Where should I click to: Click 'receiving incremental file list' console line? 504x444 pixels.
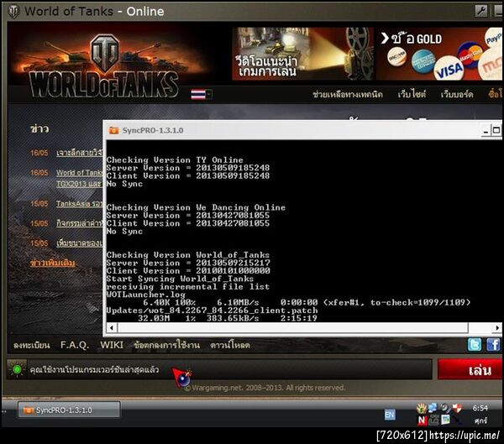coord(188,286)
